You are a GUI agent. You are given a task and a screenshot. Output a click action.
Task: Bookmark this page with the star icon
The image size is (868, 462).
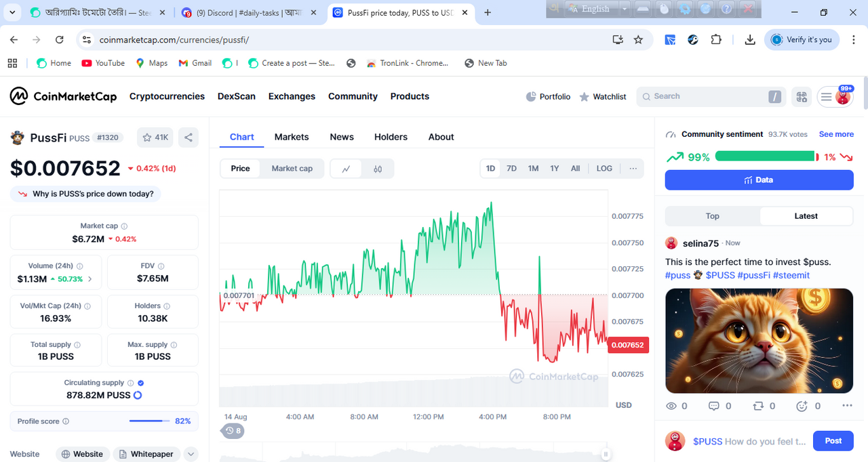[x=638, y=40]
